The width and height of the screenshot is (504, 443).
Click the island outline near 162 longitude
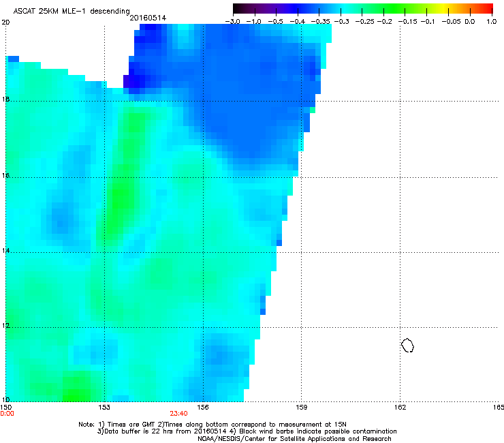(407, 346)
